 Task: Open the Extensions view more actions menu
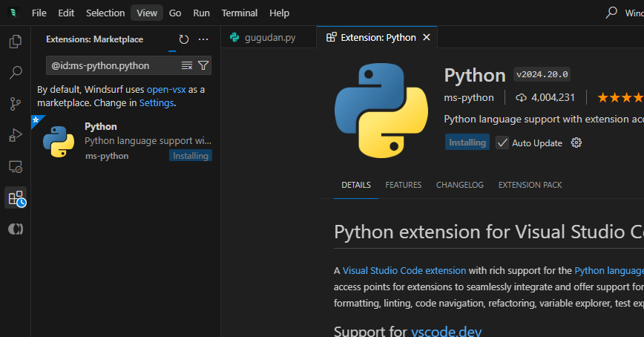[203, 39]
